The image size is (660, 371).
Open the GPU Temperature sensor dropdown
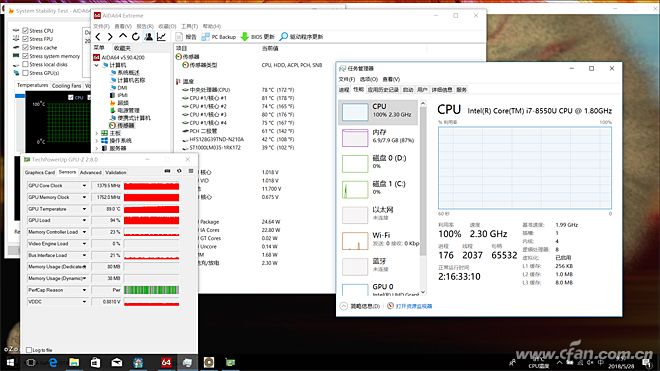(x=84, y=209)
